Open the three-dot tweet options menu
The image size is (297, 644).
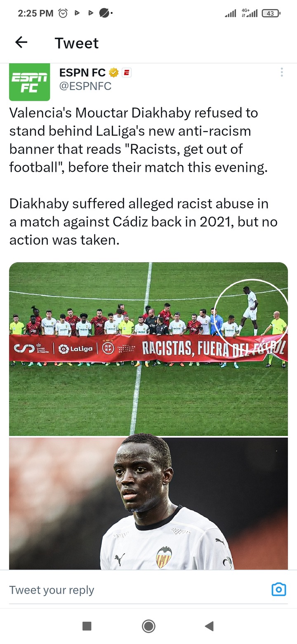pyautogui.click(x=282, y=72)
